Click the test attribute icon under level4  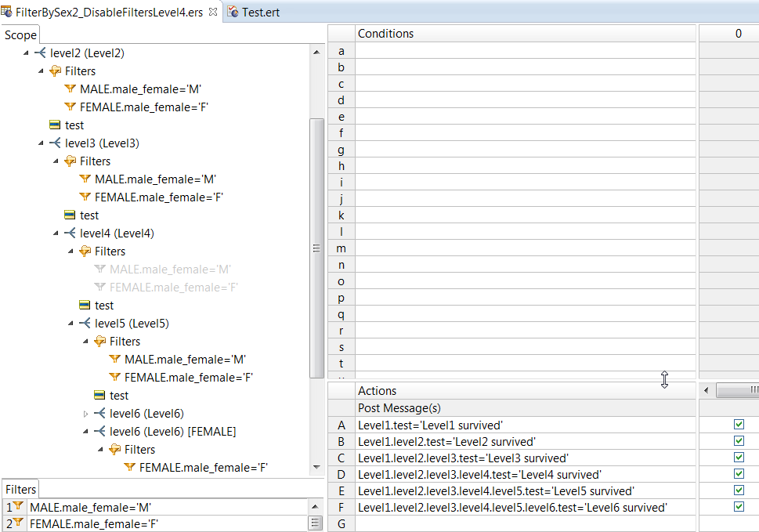[85, 305]
